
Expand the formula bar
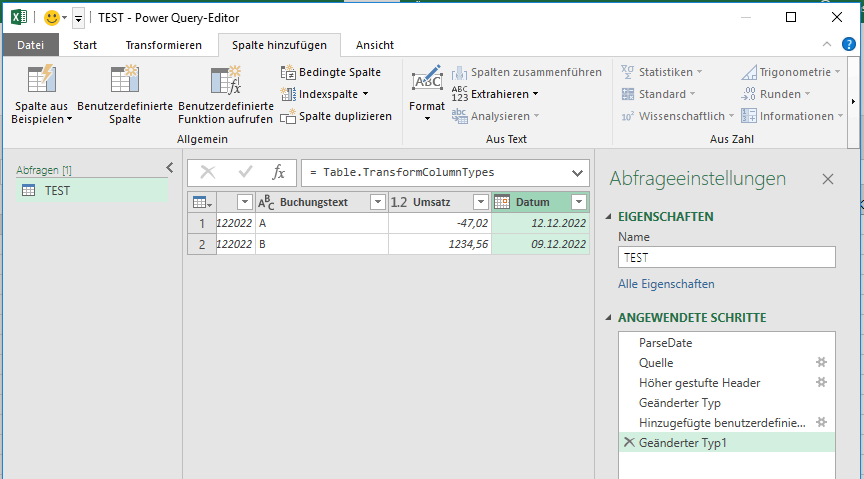point(577,173)
